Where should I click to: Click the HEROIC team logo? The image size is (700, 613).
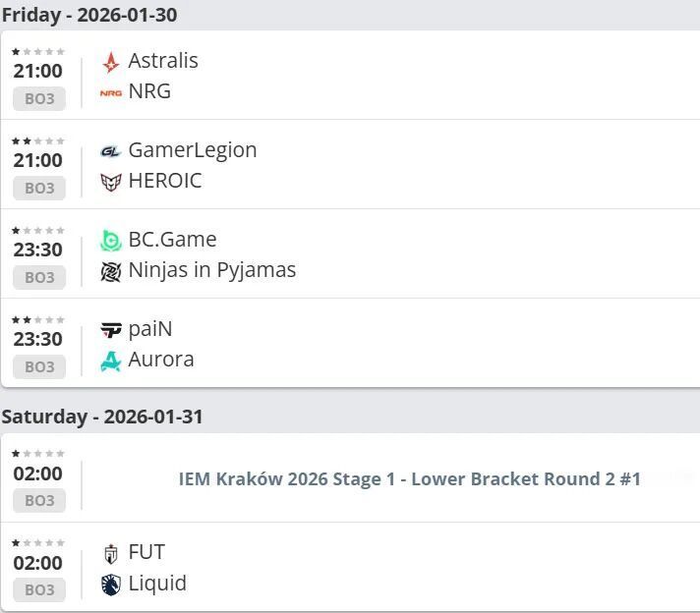111,182
